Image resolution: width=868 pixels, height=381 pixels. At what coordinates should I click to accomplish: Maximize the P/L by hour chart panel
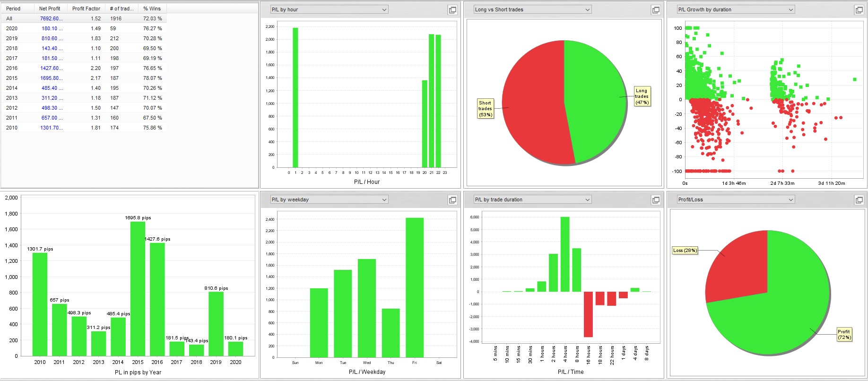pyautogui.click(x=452, y=10)
